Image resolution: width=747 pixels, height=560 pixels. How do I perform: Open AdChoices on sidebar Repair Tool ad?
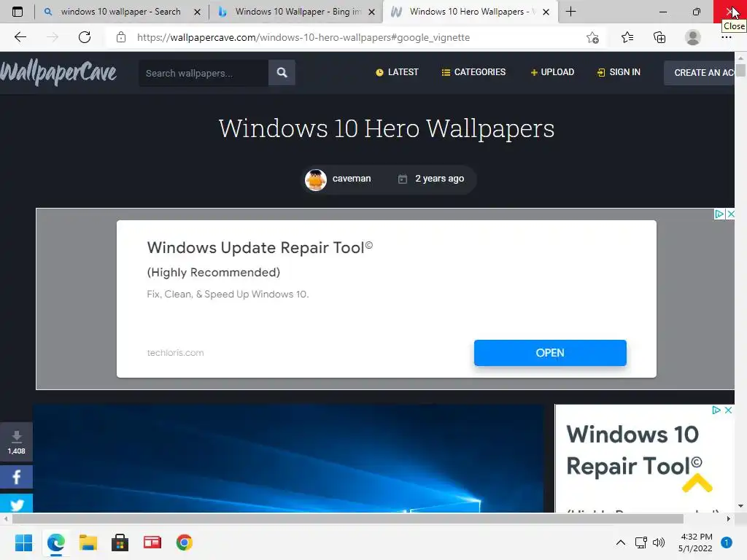716,411
